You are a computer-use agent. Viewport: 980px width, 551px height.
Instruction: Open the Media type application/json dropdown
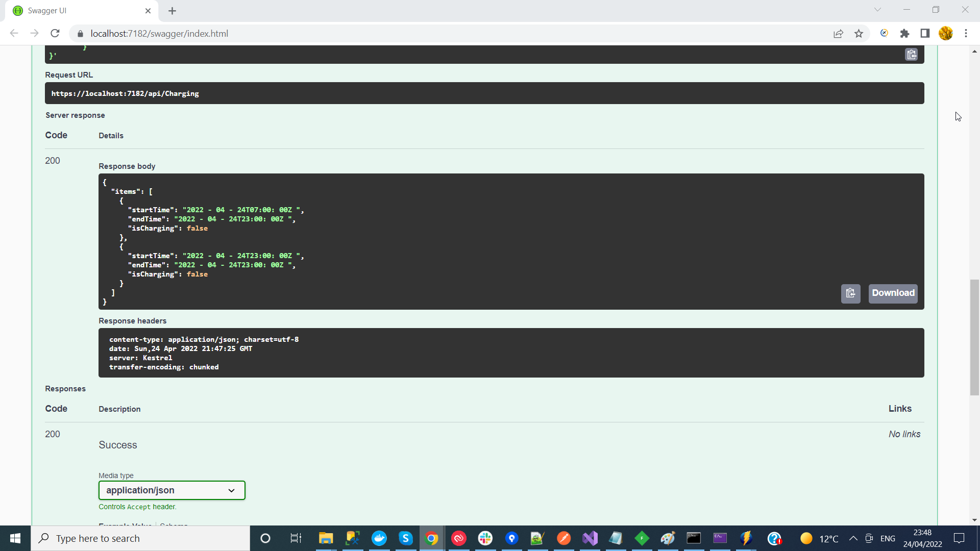point(172,490)
